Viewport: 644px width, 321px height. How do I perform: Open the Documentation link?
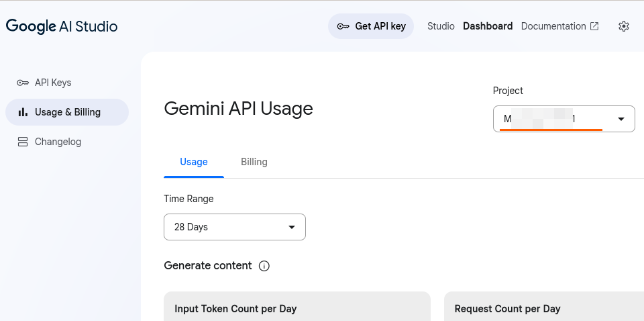coord(553,26)
